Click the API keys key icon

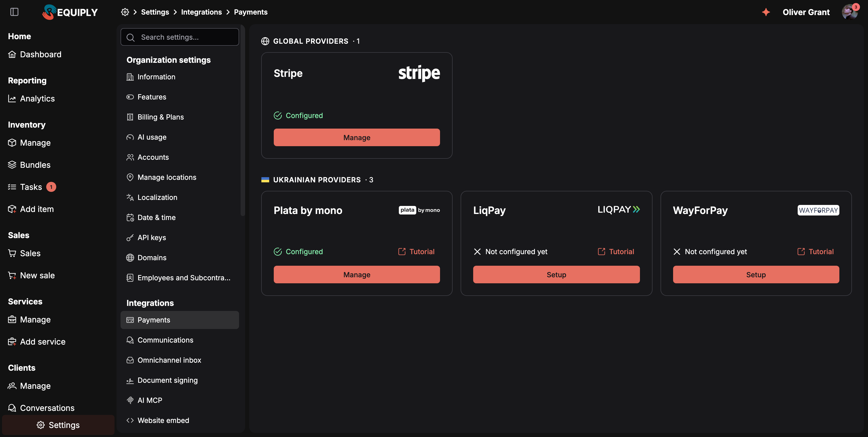130,238
